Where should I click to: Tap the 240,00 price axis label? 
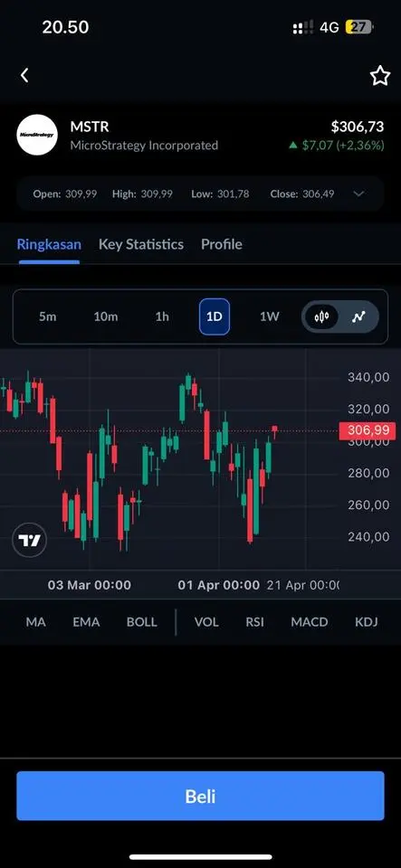click(x=368, y=536)
